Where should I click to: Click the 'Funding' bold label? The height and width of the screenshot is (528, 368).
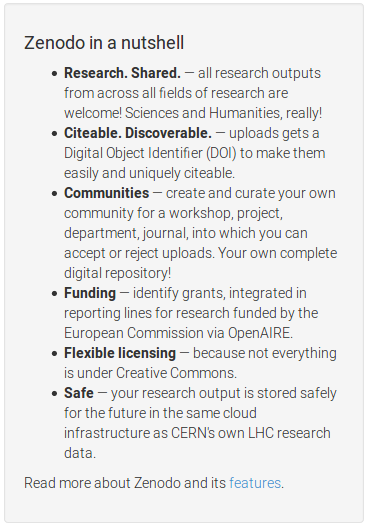pos(90,293)
